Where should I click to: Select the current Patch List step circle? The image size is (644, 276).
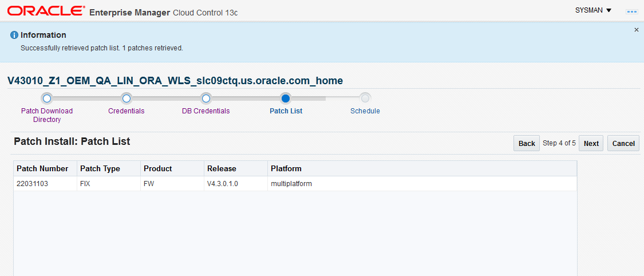pyautogui.click(x=286, y=98)
